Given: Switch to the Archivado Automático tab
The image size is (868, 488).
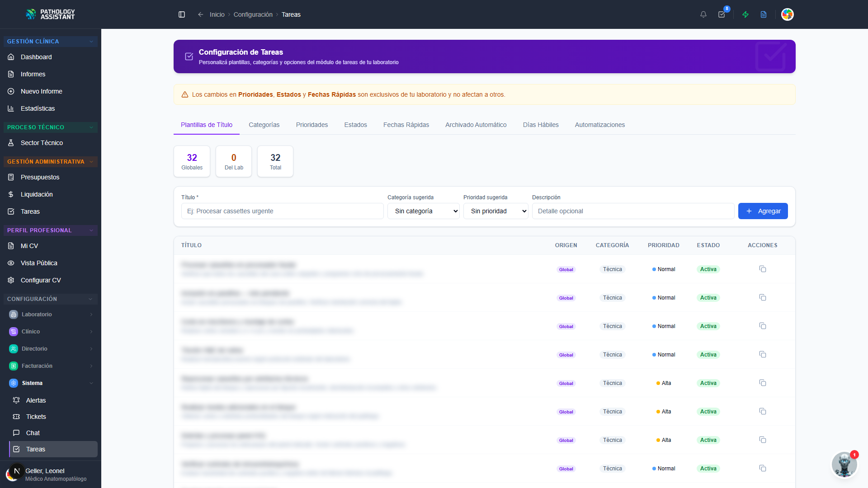Looking at the screenshot, I should click(476, 125).
